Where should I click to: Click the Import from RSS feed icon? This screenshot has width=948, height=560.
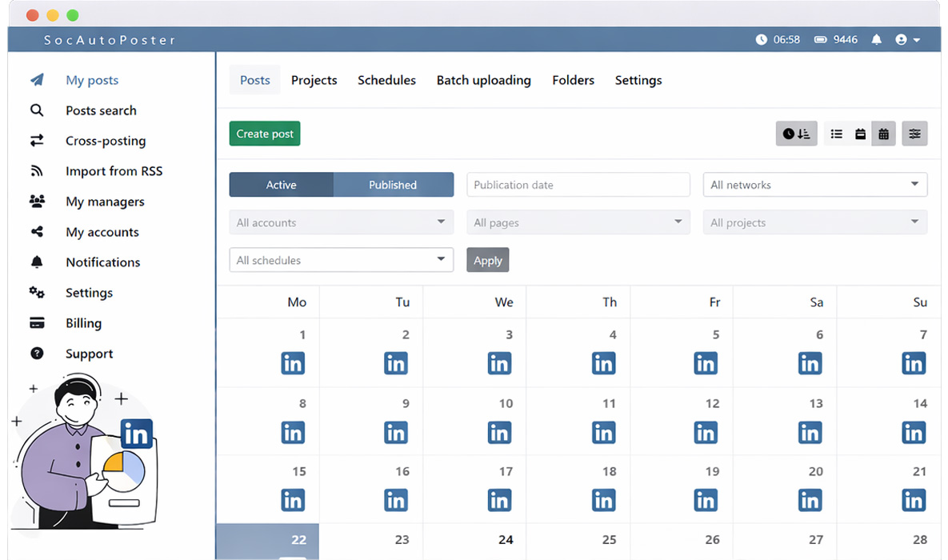pyautogui.click(x=37, y=171)
